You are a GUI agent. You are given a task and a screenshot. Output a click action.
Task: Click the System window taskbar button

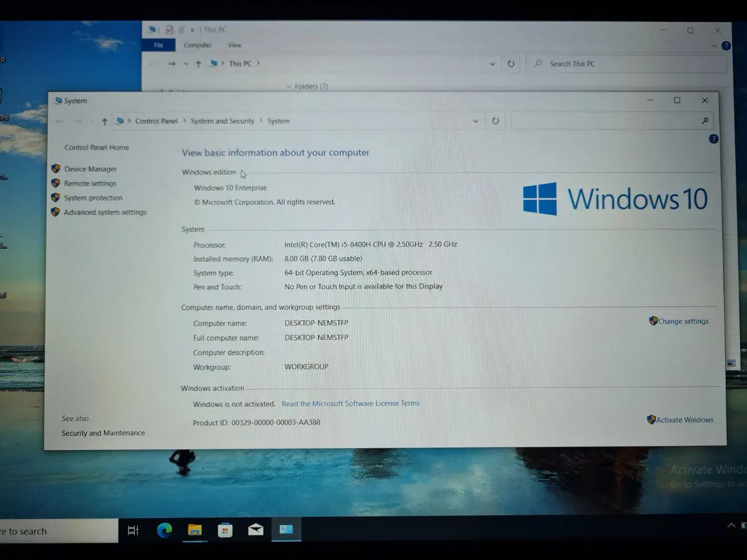click(286, 530)
